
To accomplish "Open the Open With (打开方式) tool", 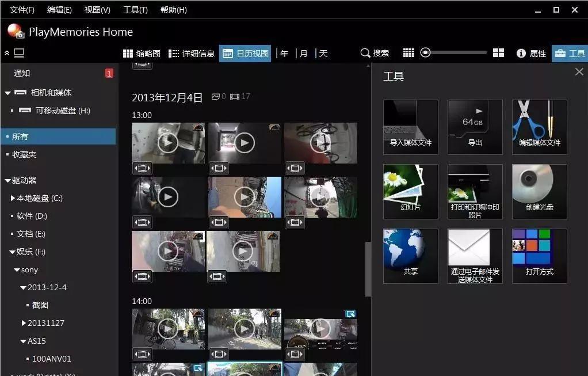I will [x=540, y=256].
